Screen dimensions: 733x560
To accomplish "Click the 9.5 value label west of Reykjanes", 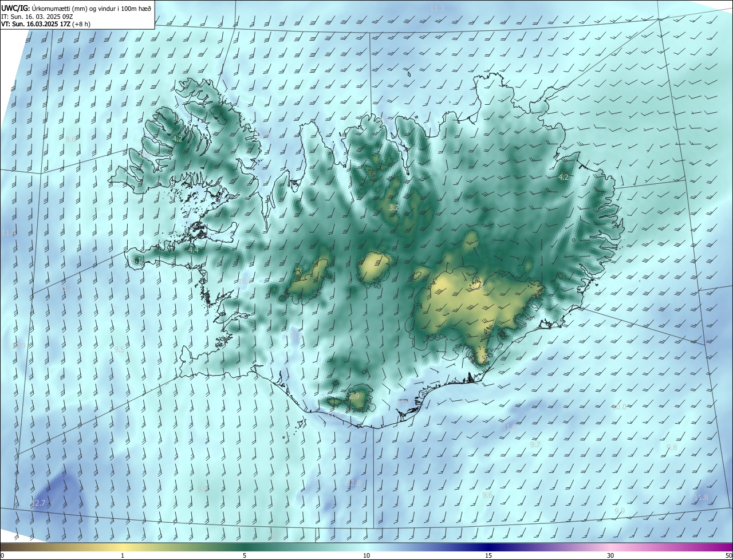I will pos(119,349).
